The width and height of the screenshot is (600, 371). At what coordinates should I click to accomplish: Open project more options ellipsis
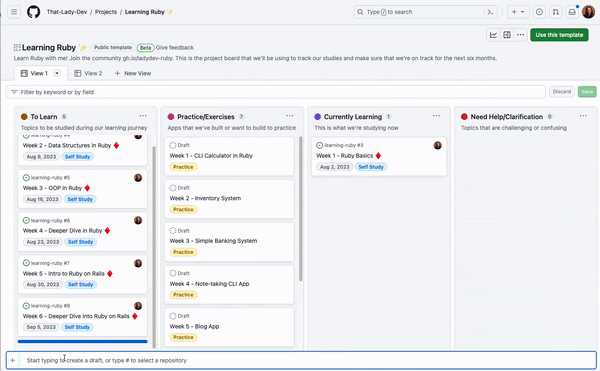tap(520, 35)
